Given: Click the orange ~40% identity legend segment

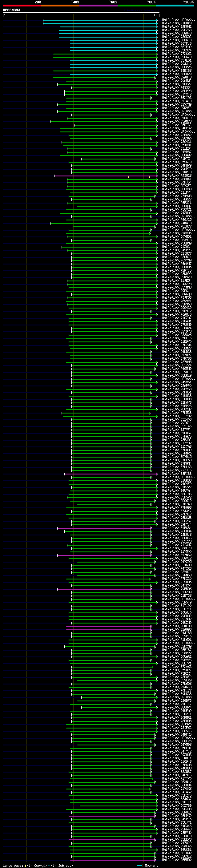Looking at the screenshot, I should pyautogui.click(x=60, y=6).
